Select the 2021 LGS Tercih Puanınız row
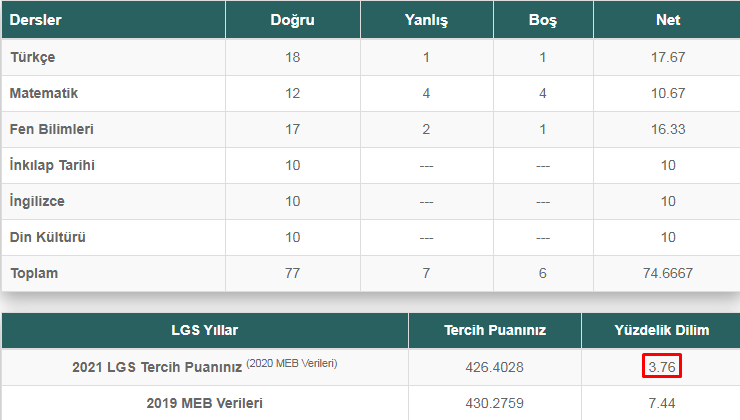The image size is (740, 420). [370, 367]
